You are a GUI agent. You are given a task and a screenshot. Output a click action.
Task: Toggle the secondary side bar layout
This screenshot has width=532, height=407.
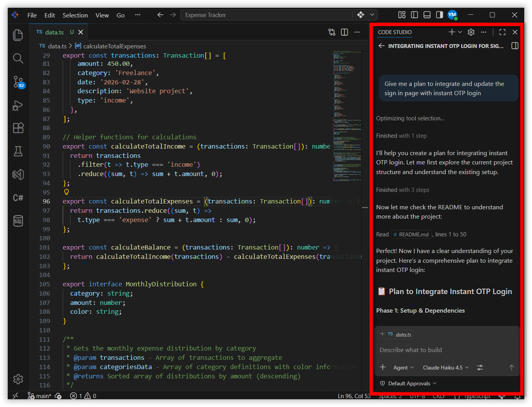[439, 15]
